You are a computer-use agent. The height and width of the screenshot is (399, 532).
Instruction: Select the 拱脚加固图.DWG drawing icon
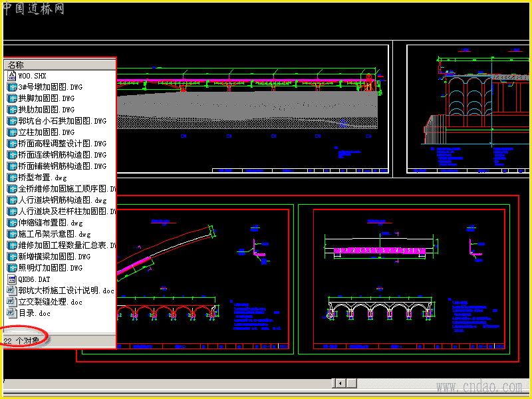(x=12, y=98)
